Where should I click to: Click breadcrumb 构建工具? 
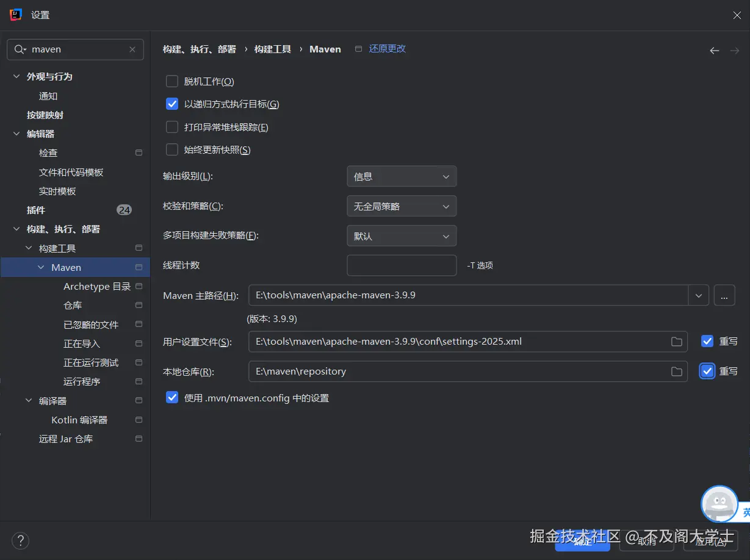[x=273, y=49]
